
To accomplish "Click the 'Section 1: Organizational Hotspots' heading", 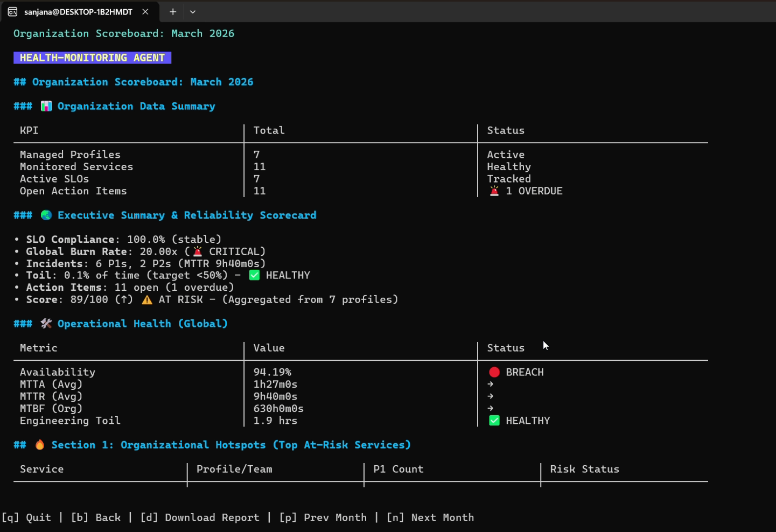I will coord(231,445).
